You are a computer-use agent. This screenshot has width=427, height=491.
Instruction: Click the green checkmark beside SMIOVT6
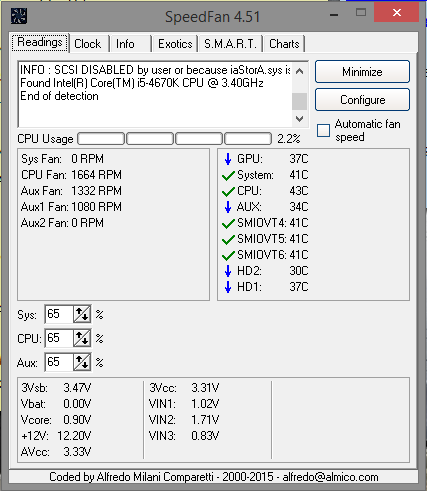point(228,255)
